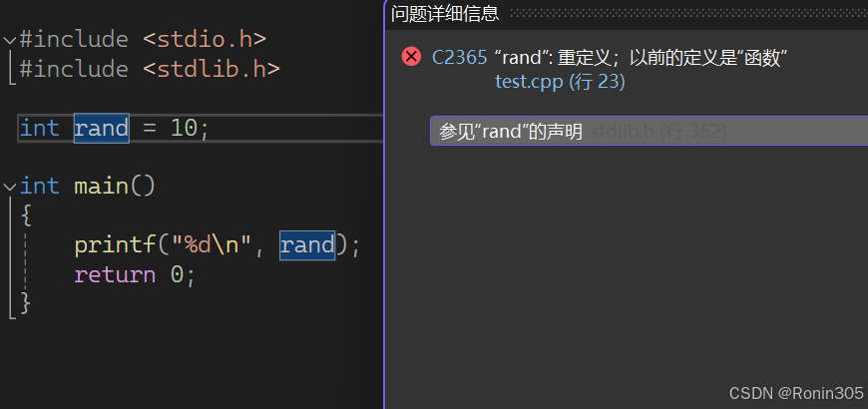The width and height of the screenshot is (868, 409).
Task: Collapse the main function fold chevron
Action: 9,187
